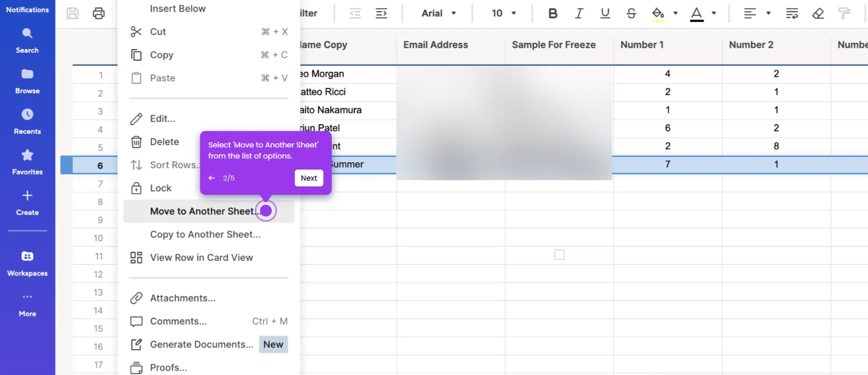This screenshot has width=868, height=375.
Task: Select Move to Another Sheet...
Action: pyautogui.click(x=209, y=211)
